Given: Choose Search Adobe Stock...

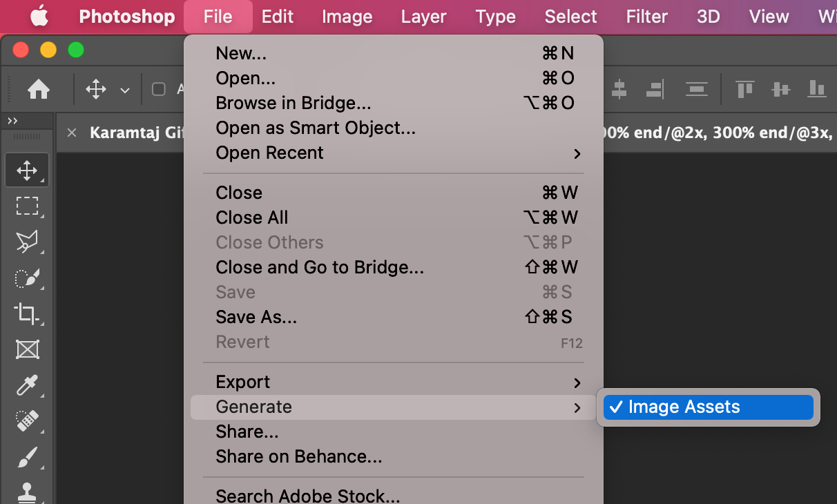Looking at the screenshot, I should 394,496.
